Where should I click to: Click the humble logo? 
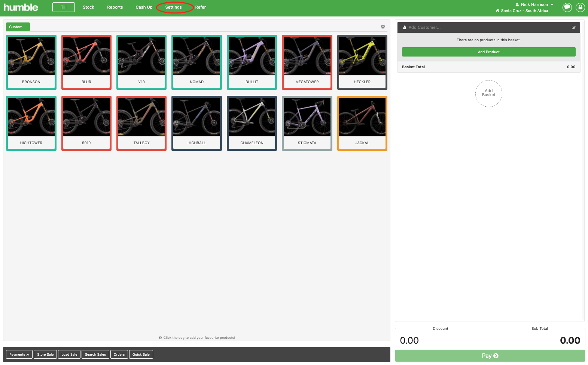click(21, 7)
